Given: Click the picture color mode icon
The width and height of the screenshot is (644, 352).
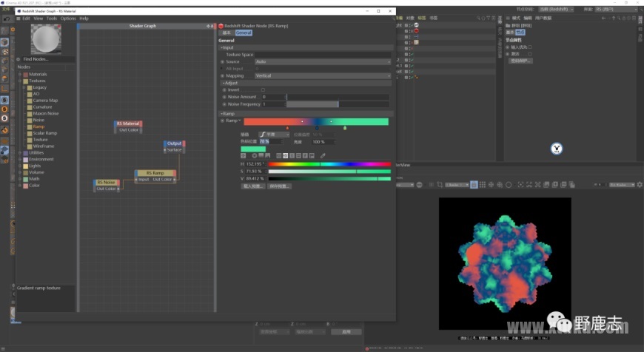Looking at the screenshot, I should tap(267, 155).
